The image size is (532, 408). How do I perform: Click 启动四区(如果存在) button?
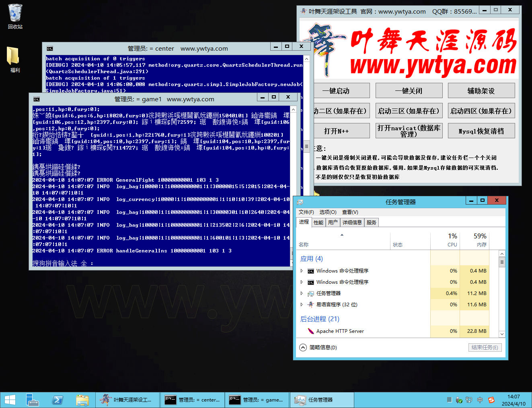click(x=481, y=111)
